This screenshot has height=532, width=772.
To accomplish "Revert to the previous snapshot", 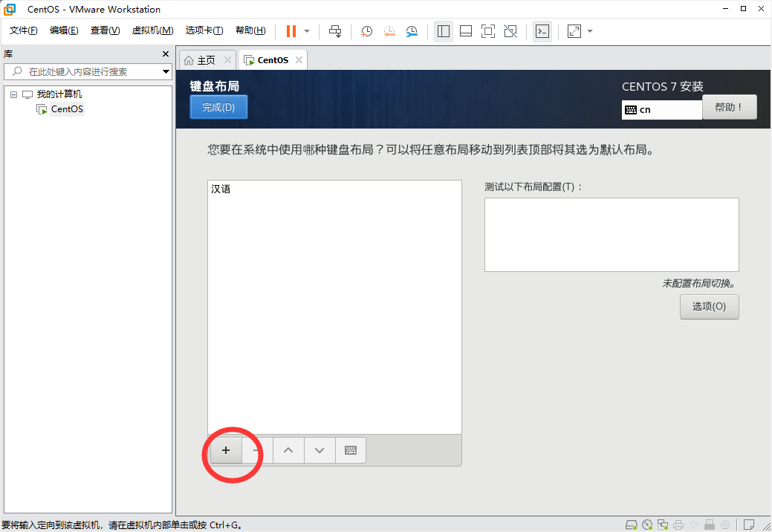I will 389,31.
